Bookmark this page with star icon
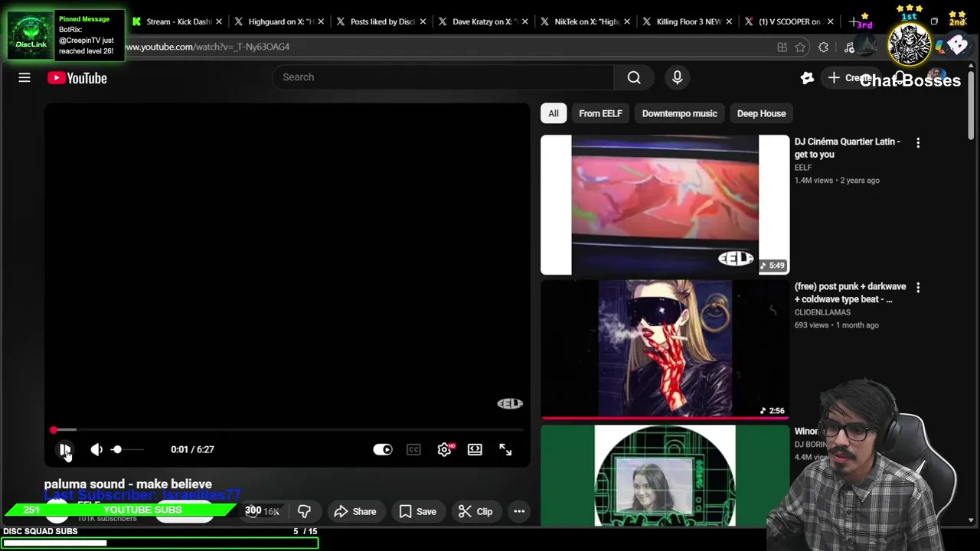The height and width of the screenshot is (551, 980). 800,47
